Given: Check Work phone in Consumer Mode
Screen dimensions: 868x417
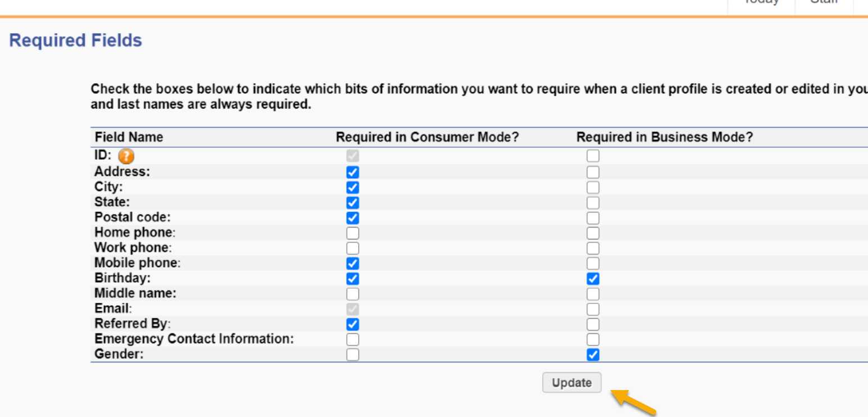Looking at the screenshot, I should 353,248.
